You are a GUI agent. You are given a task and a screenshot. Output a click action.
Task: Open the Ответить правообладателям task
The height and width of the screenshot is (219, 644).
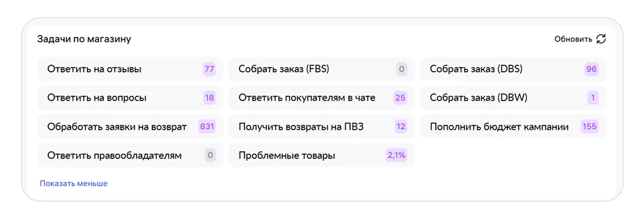tap(130, 155)
